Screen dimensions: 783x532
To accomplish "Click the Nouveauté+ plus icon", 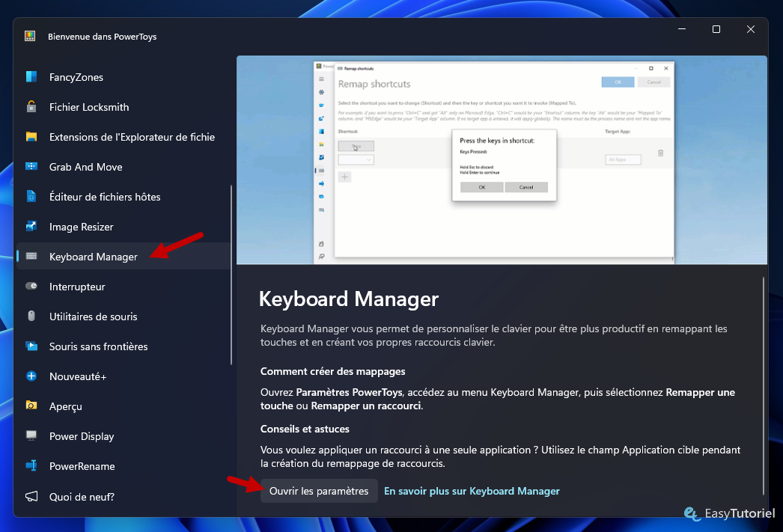I will (31, 376).
